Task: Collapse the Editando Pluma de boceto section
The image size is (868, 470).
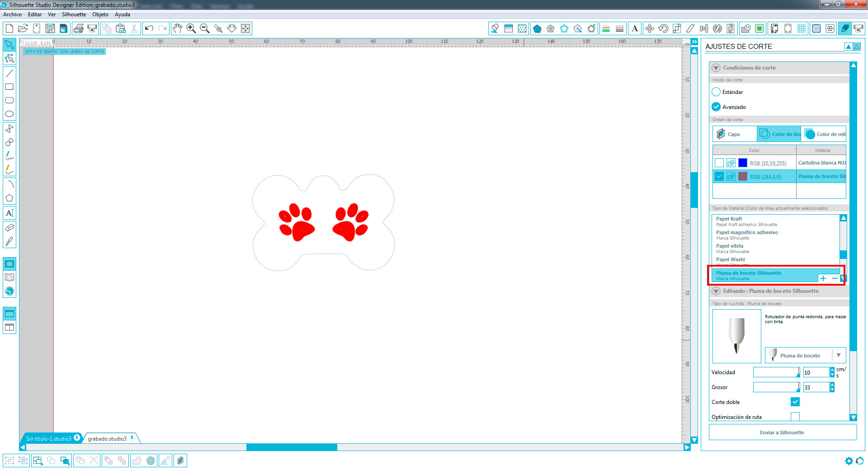Action: [x=716, y=291]
